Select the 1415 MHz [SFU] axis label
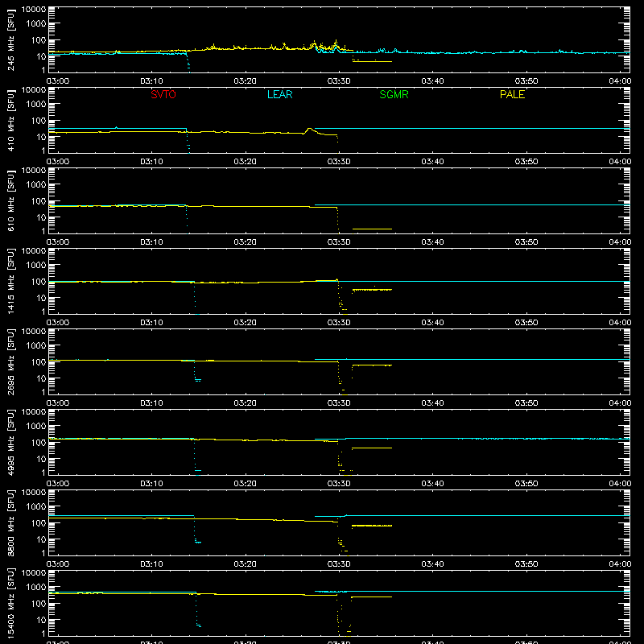 coord(10,281)
